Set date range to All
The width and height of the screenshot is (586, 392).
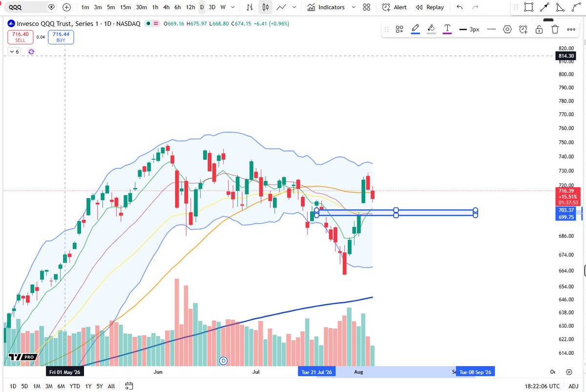click(x=111, y=386)
